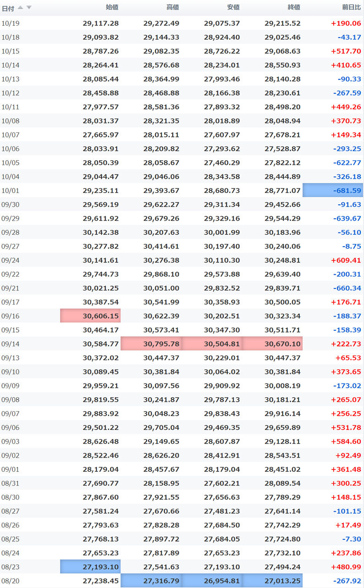Select the 09/10 open 30,089.45
The height and width of the screenshot is (588, 364).
tap(101, 372)
